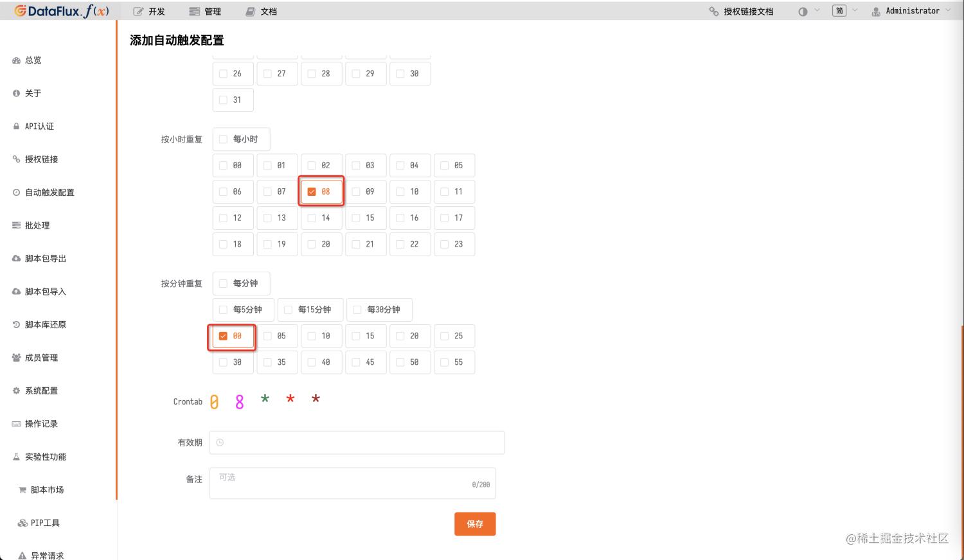Click the 备注 remarks text area

(x=353, y=484)
